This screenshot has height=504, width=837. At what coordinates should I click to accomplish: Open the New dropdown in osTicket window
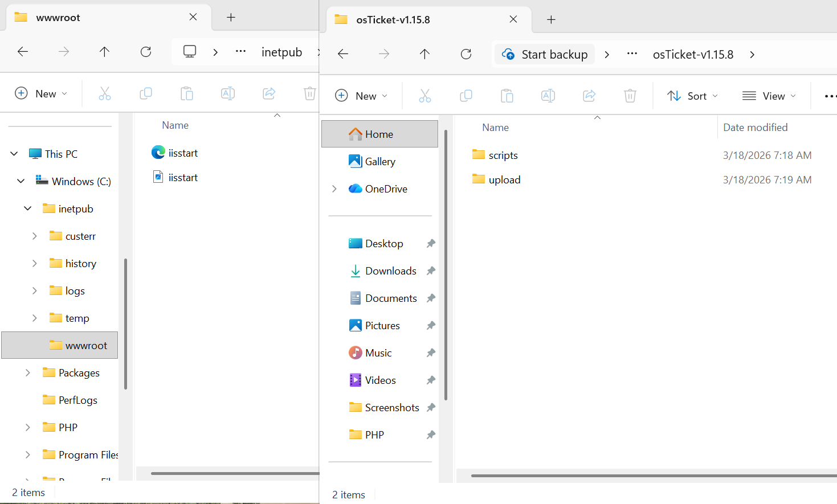[361, 96]
